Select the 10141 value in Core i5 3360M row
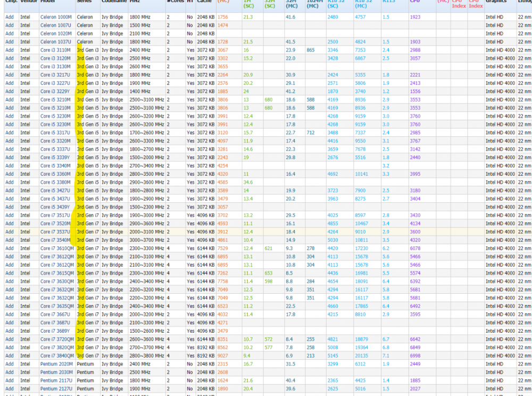The image size is (532, 396). [361, 174]
